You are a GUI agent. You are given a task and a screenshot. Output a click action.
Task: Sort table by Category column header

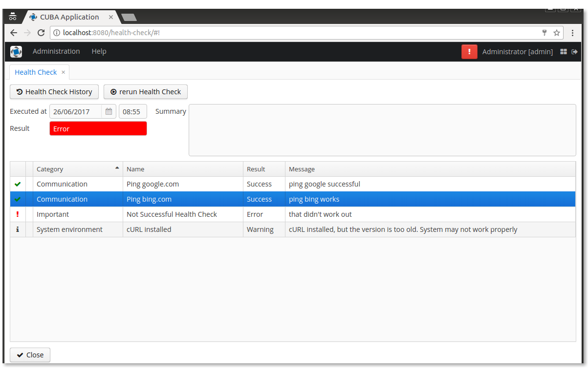78,169
